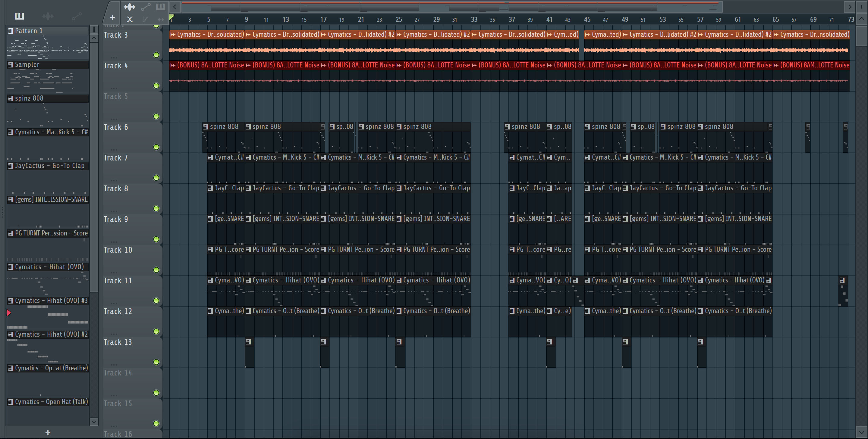Click the corner button right of timeline overview
The width and height of the screenshot is (868, 439).
pyautogui.click(x=862, y=7)
